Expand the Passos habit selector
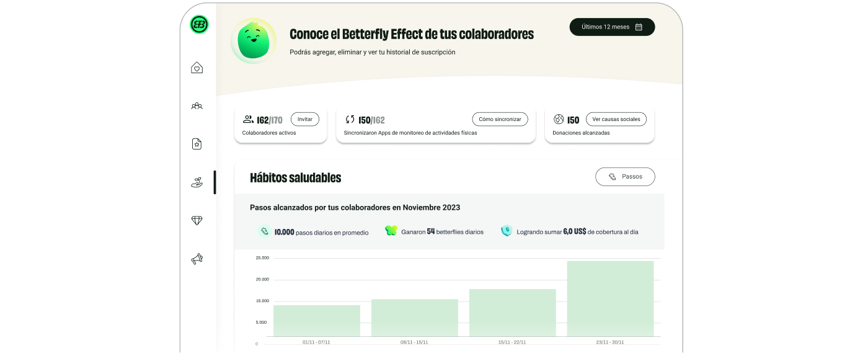 (625, 177)
